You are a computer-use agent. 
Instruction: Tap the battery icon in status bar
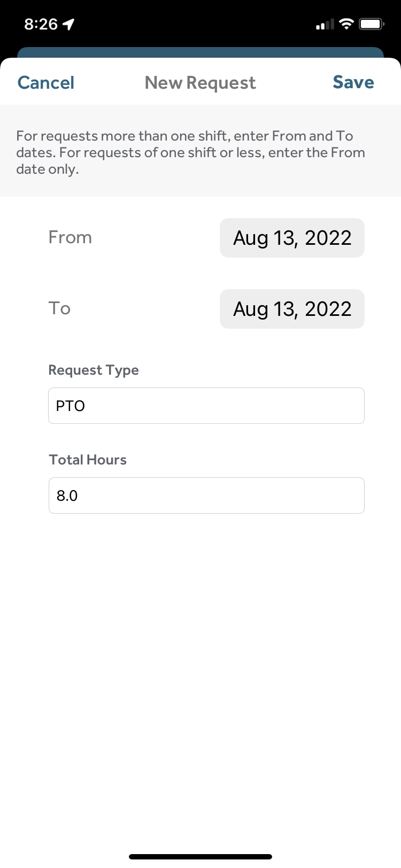(372, 24)
